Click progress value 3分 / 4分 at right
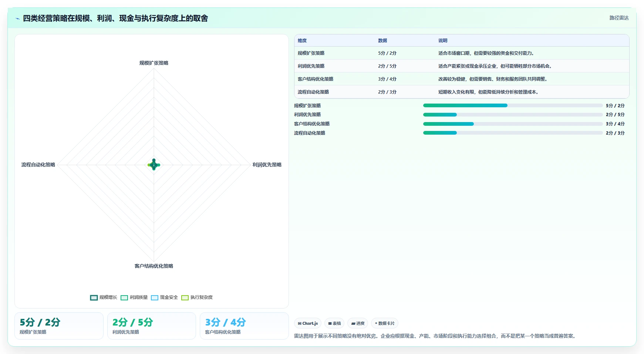The image size is (644, 354). (x=615, y=124)
